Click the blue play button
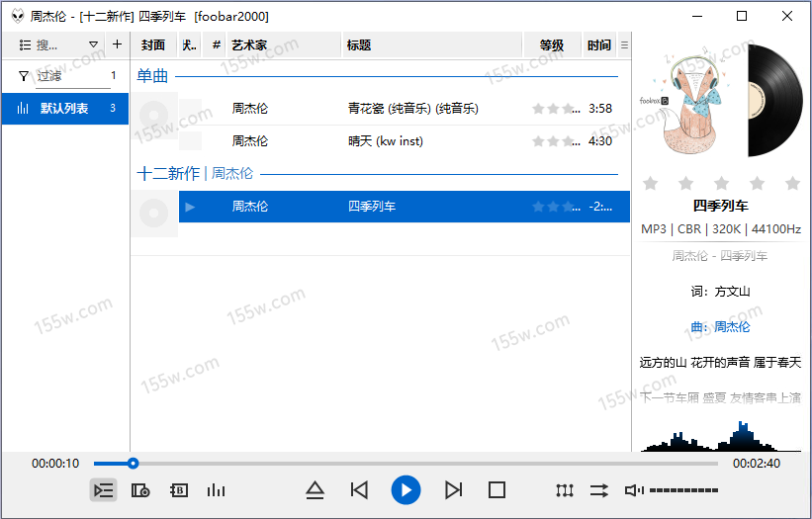The width and height of the screenshot is (812, 519). pyautogui.click(x=406, y=489)
